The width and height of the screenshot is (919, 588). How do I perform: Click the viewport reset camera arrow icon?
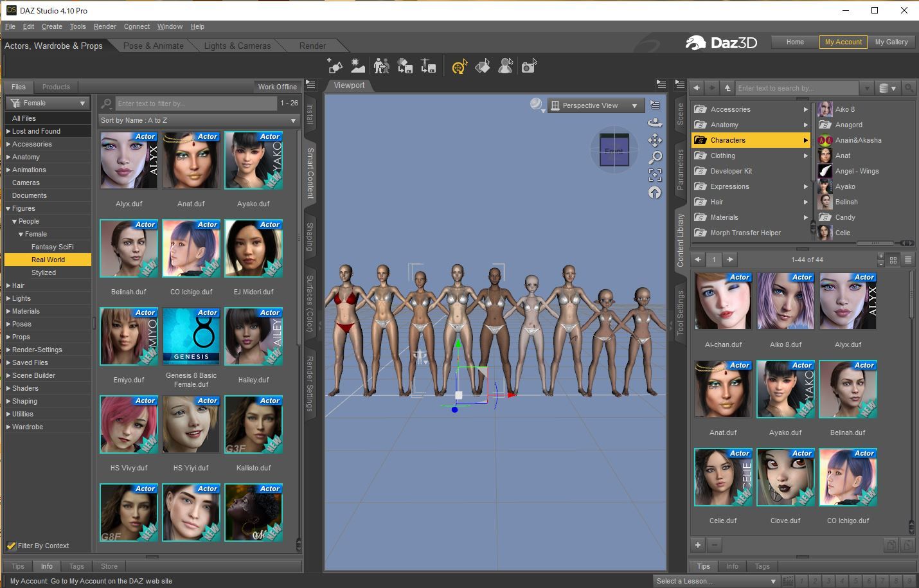click(655, 192)
